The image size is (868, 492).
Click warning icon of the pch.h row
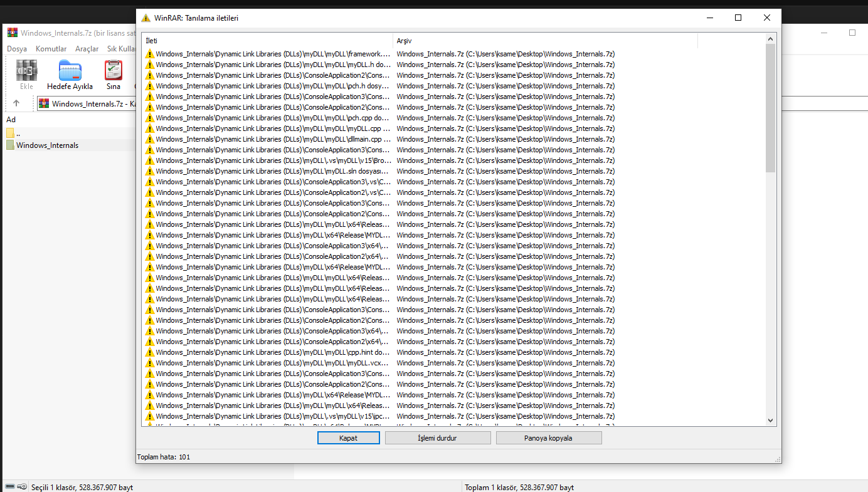[149, 86]
